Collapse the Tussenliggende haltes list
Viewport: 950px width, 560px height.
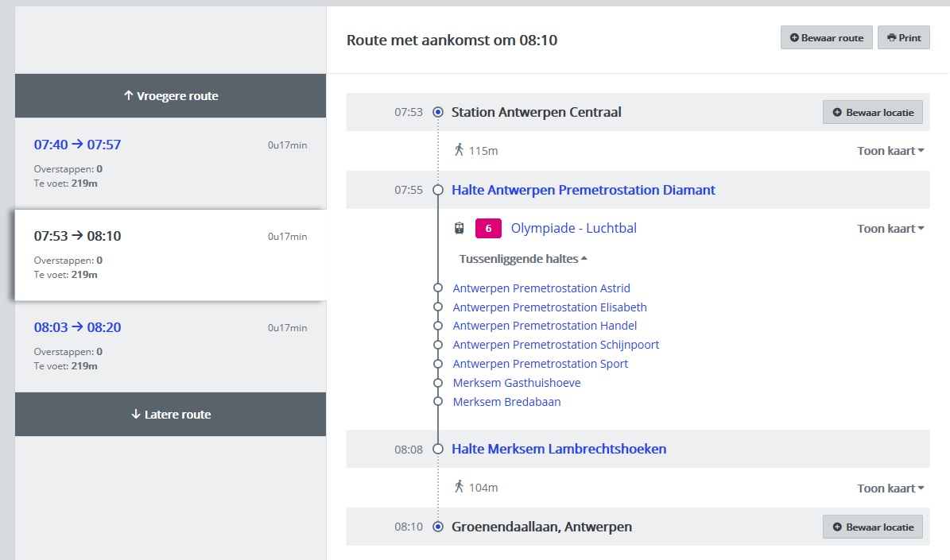pyautogui.click(x=523, y=259)
